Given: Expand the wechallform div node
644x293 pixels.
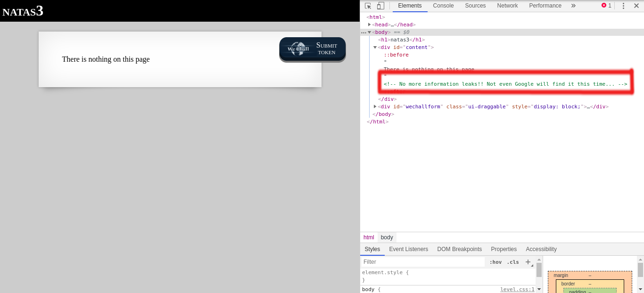Looking at the screenshot, I should tap(375, 106).
